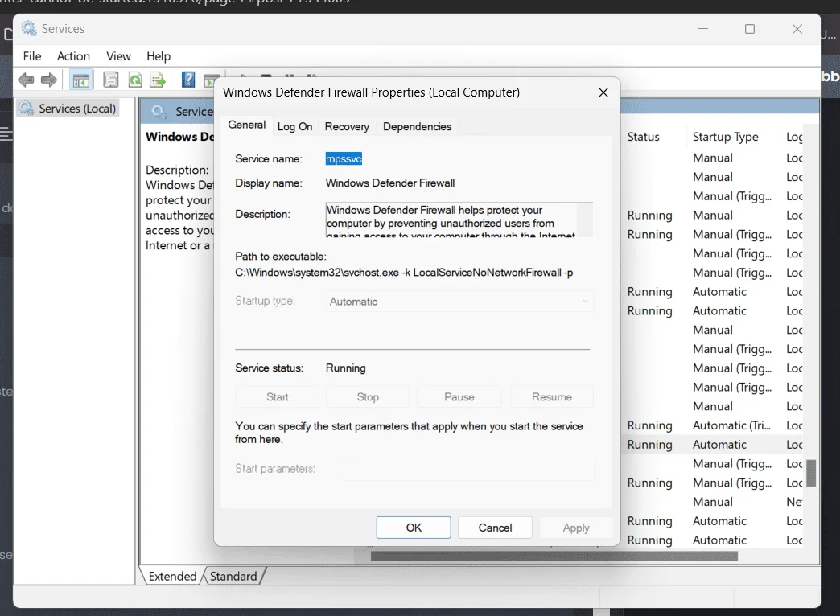Open the Startup type dropdown
The height and width of the screenshot is (616, 840).
[x=459, y=302]
